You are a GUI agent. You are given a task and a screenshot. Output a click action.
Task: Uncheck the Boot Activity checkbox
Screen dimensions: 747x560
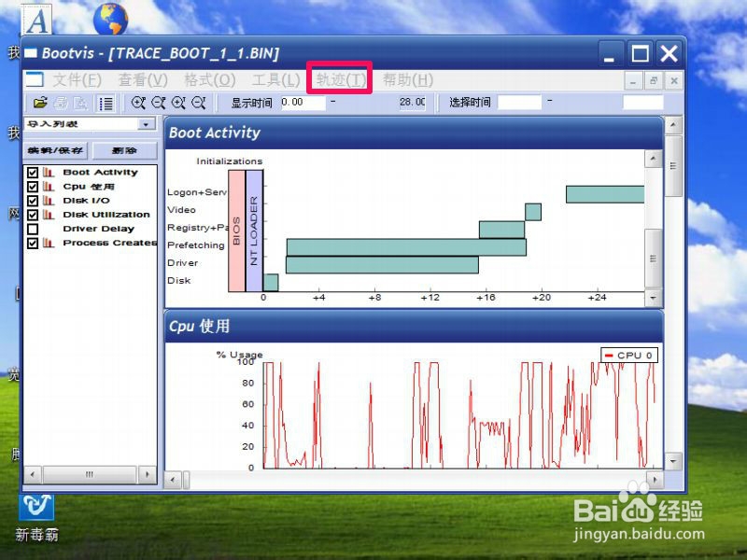pos(33,173)
